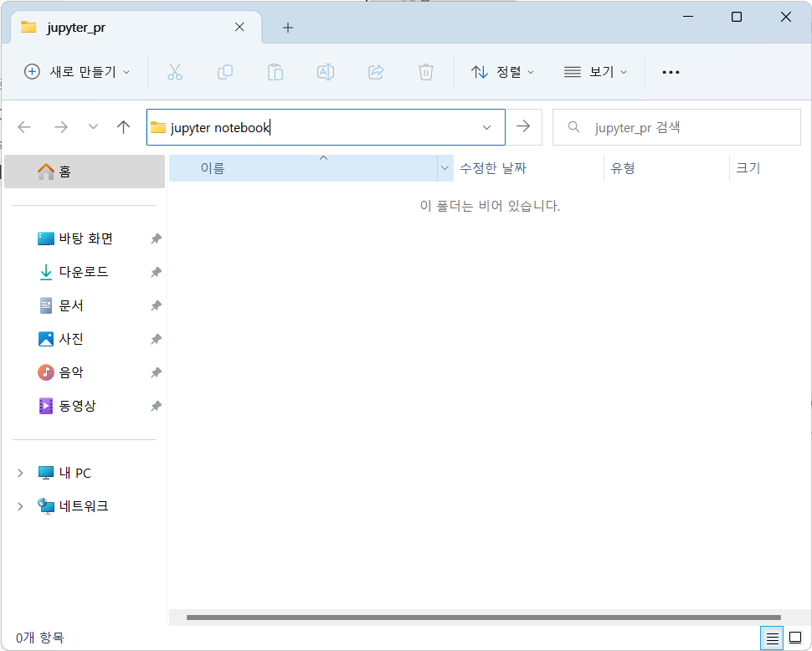Click the Delete trash can icon
Image resolution: width=812 pixels, height=651 pixels.
pyautogui.click(x=426, y=72)
